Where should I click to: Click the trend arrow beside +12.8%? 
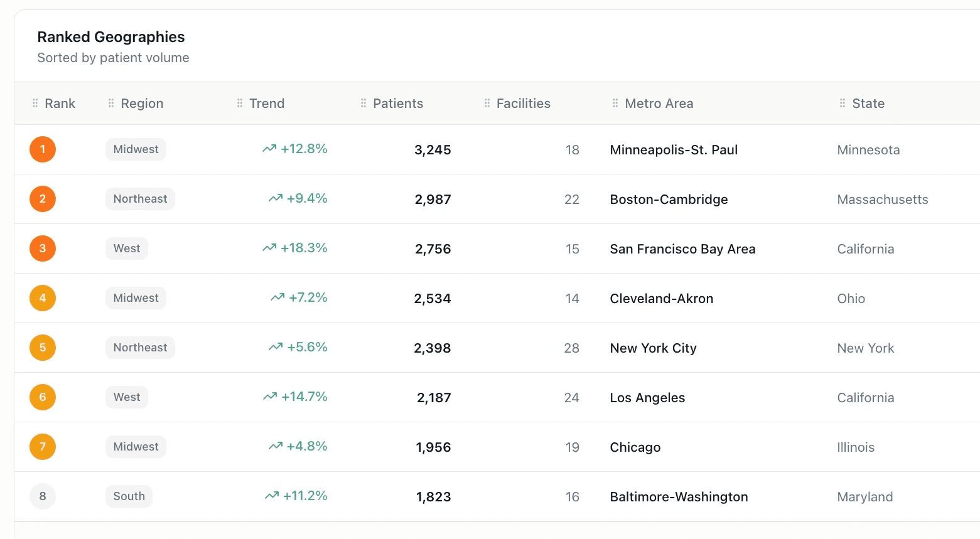pyautogui.click(x=269, y=149)
